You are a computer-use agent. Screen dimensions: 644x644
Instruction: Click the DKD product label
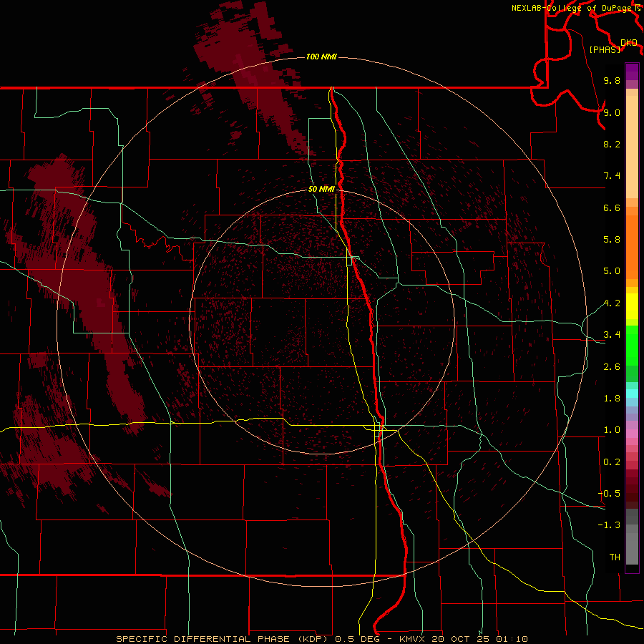point(629,42)
